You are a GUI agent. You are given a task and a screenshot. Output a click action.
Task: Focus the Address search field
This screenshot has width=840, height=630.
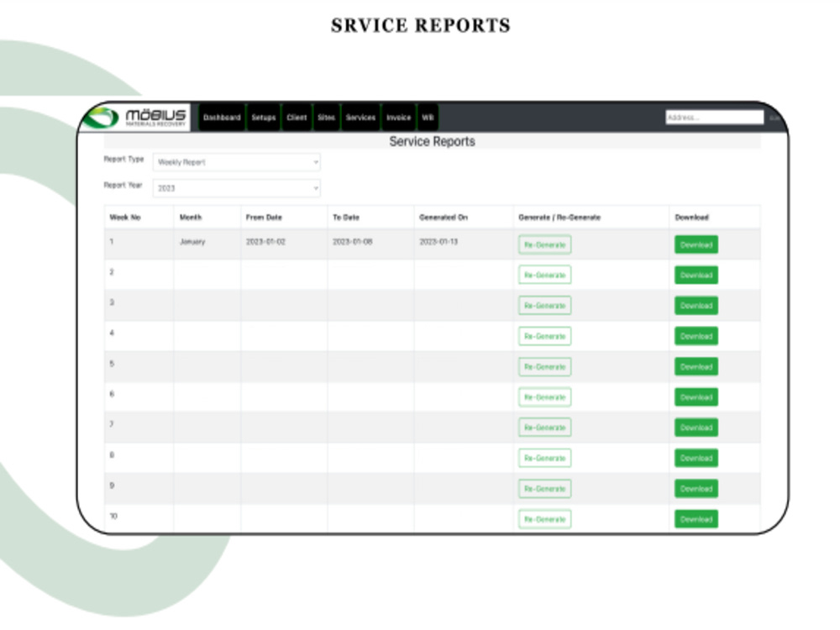[714, 118]
